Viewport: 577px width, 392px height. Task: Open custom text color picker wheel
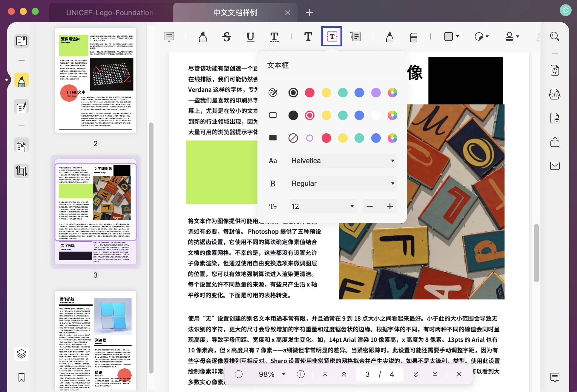[x=392, y=93]
